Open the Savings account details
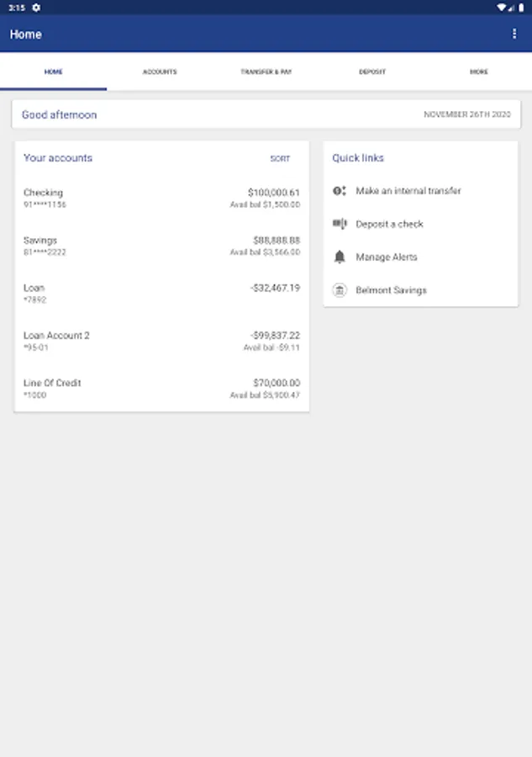The height and width of the screenshot is (757, 532). click(161, 246)
